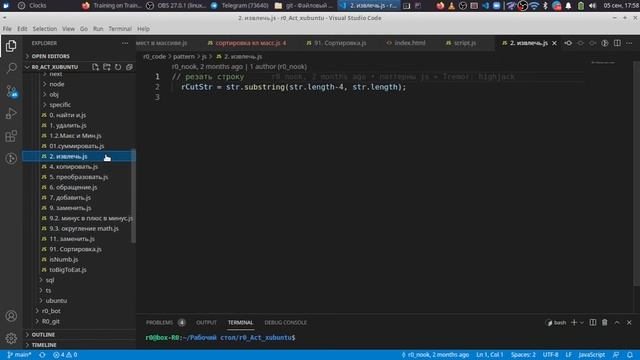Click JavaScript language mode in status bar
640x360 pixels.
tap(591, 355)
